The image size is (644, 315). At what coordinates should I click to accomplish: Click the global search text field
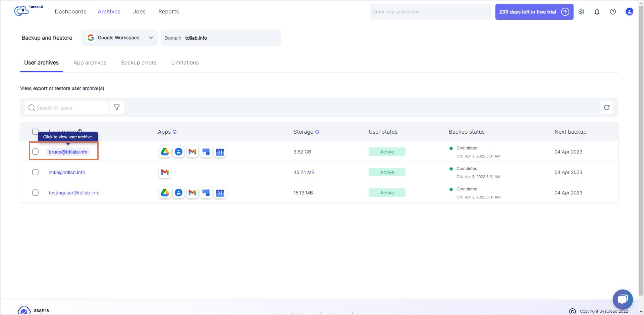(x=430, y=12)
